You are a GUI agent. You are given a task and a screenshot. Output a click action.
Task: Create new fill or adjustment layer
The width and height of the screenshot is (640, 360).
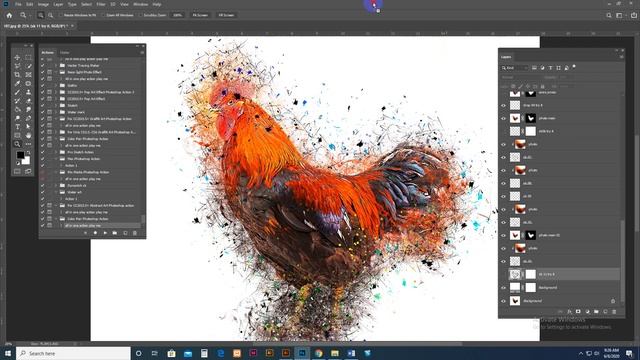point(587,311)
